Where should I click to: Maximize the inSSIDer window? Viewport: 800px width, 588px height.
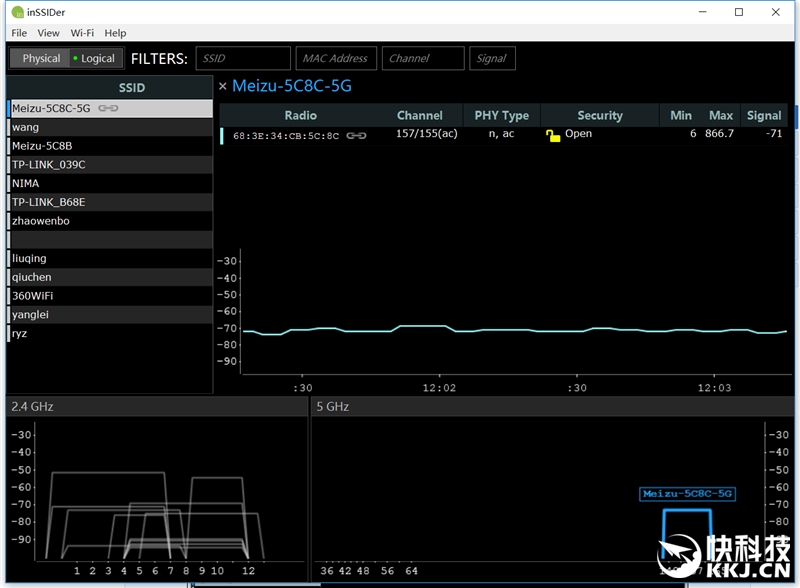(739, 12)
